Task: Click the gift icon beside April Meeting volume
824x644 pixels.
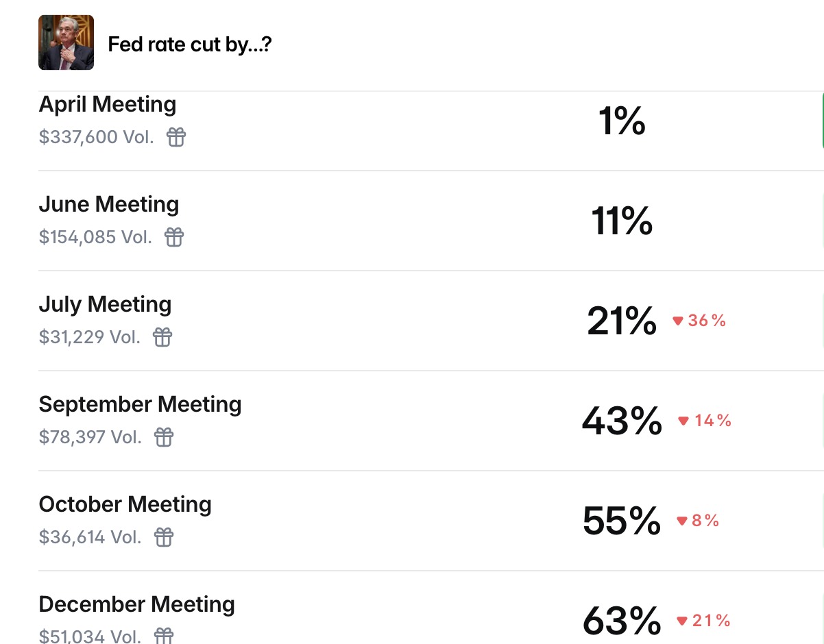Action: pos(176,137)
